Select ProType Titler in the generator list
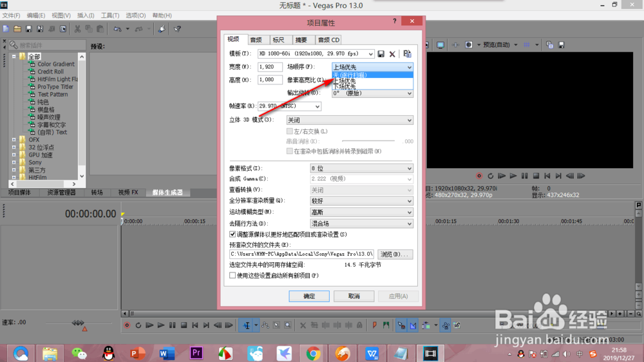644x362 pixels. 55,87
